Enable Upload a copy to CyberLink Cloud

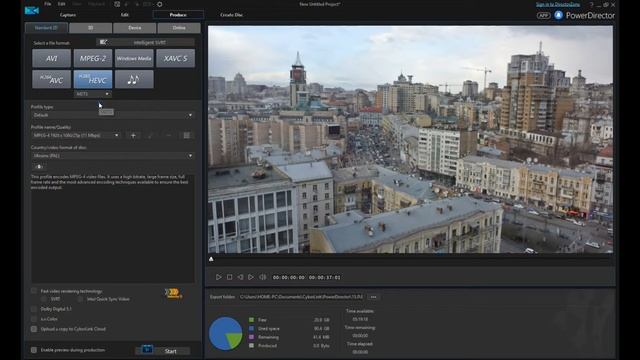tap(34, 329)
